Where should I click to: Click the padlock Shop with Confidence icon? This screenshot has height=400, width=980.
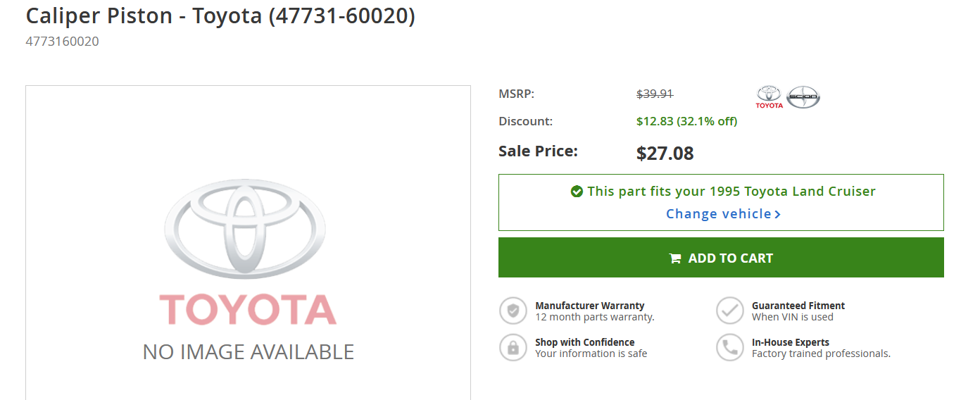point(513,347)
